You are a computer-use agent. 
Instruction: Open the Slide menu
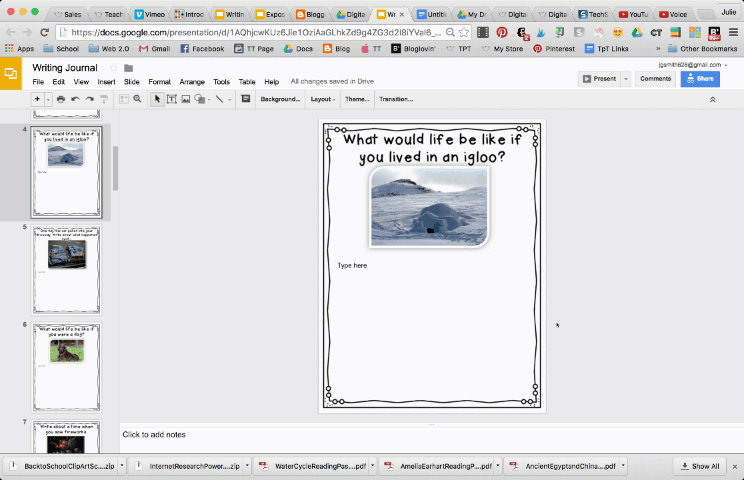click(131, 82)
